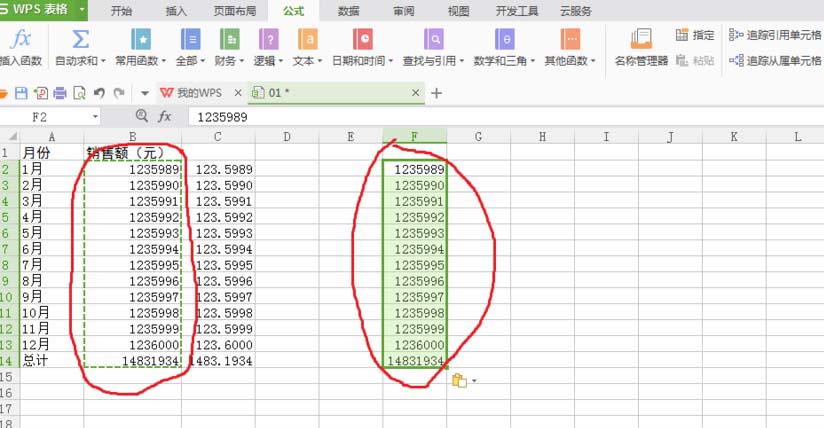Open the Logical functions icon
The height and width of the screenshot is (428, 824).
269,39
